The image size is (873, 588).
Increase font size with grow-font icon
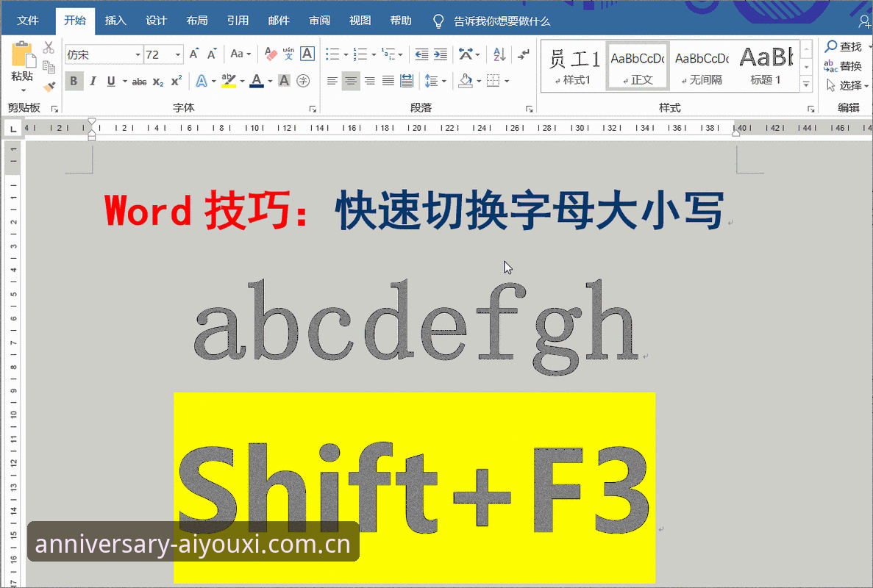(x=193, y=54)
